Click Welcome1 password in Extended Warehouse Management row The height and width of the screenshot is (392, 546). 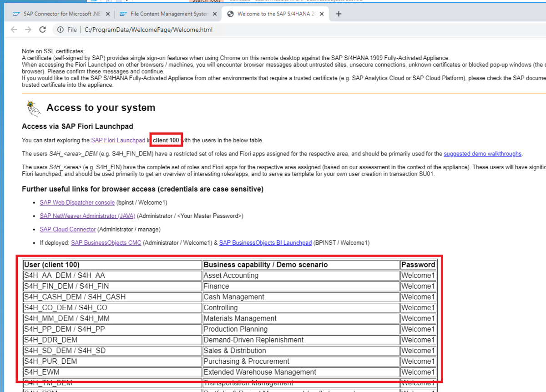tap(418, 372)
